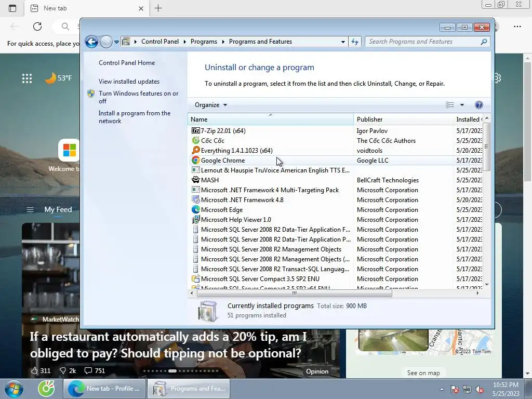Click the Everything 1.4.1.1023 magnifier icon
This screenshot has width=532, height=399.
click(196, 150)
